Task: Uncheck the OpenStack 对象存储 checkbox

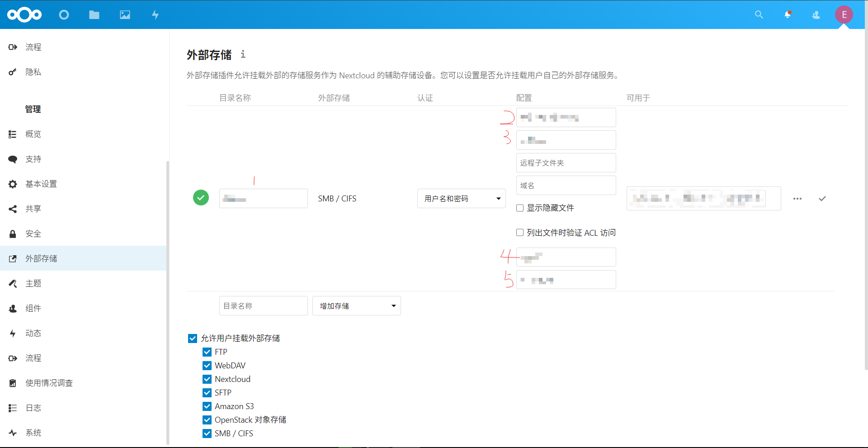Action: coord(207,420)
